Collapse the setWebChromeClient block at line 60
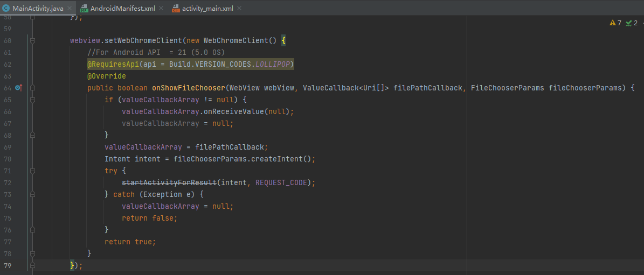 (x=33, y=40)
